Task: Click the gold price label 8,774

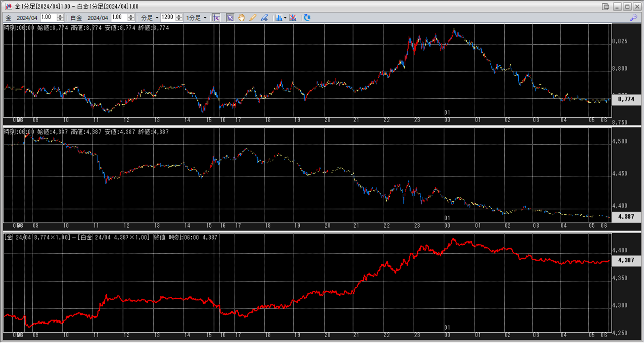Action: [x=626, y=99]
